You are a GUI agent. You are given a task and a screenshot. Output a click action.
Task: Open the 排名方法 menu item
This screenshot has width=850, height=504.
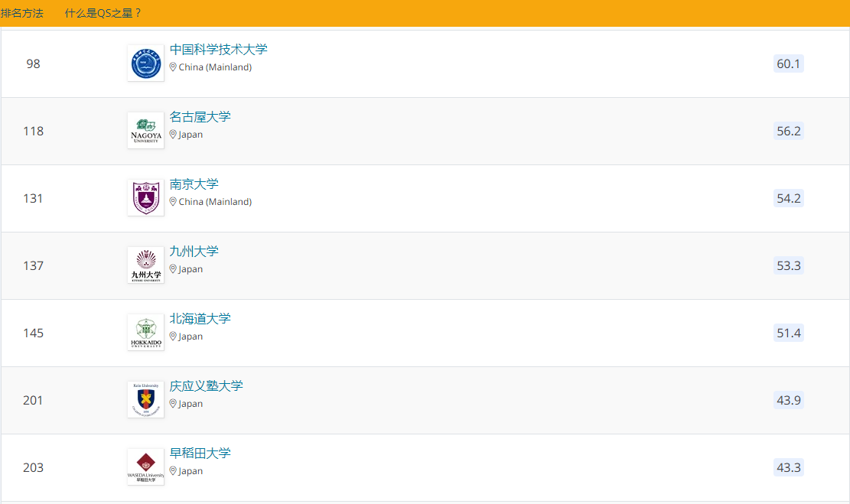click(x=21, y=13)
